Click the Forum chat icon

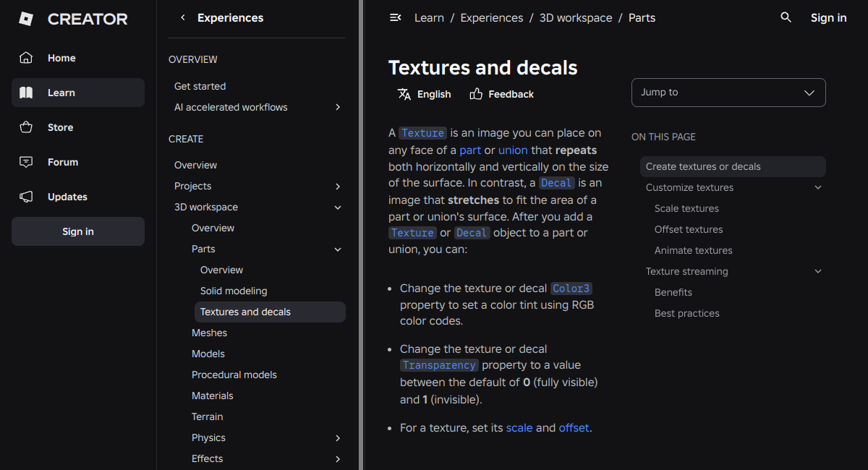coord(26,162)
